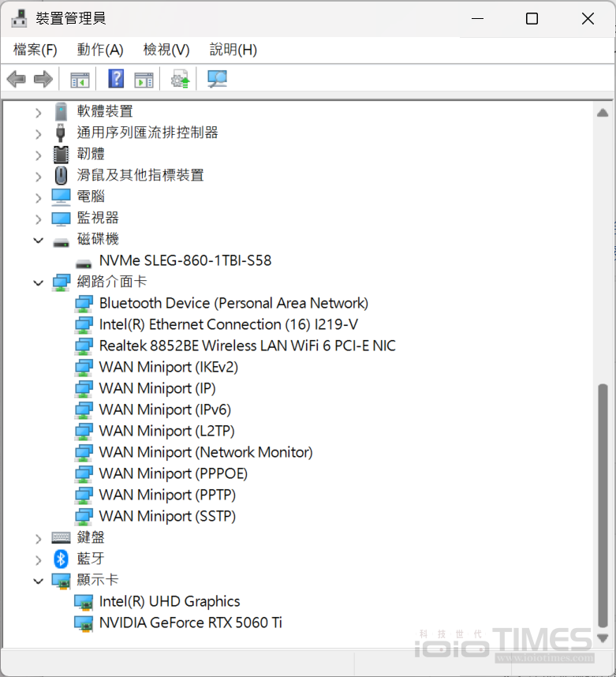This screenshot has height=677, width=616.
Task: Click the show/hide action pane icon
Action: click(x=144, y=80)
